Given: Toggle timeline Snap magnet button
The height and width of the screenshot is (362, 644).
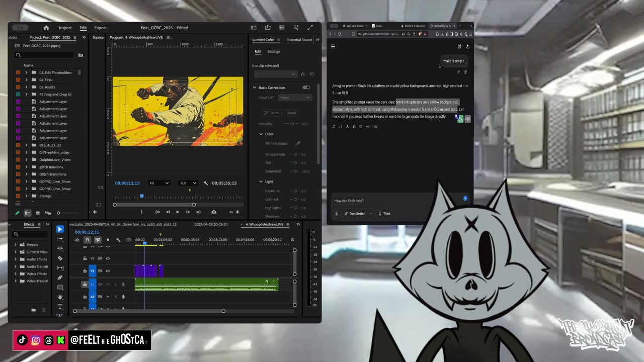Looking at the screenshot, I should point(88,240).
